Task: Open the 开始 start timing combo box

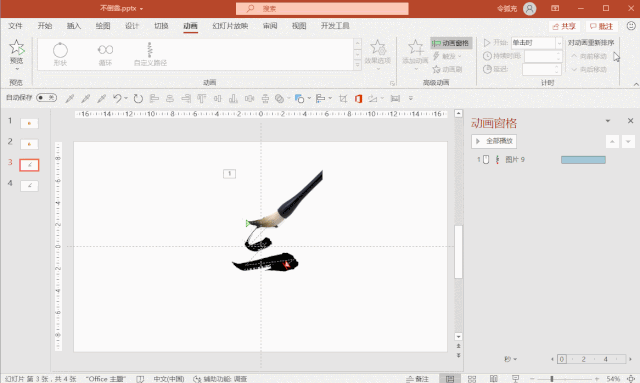Action: click(x=536, y=43)
